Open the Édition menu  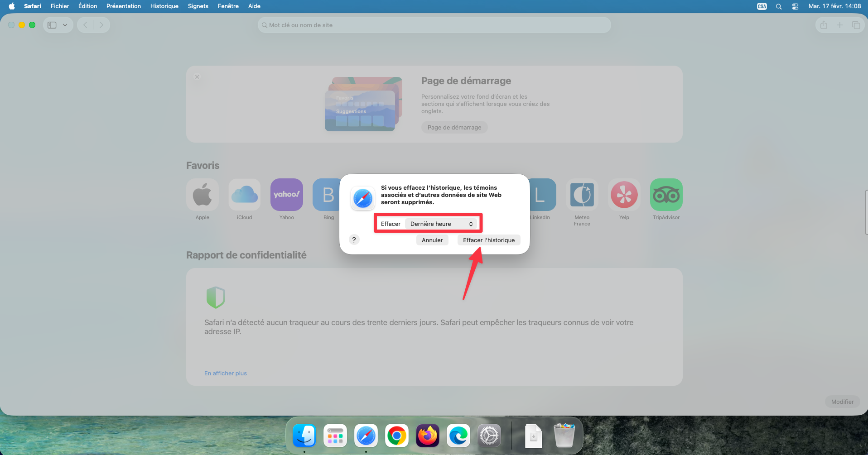87,6
